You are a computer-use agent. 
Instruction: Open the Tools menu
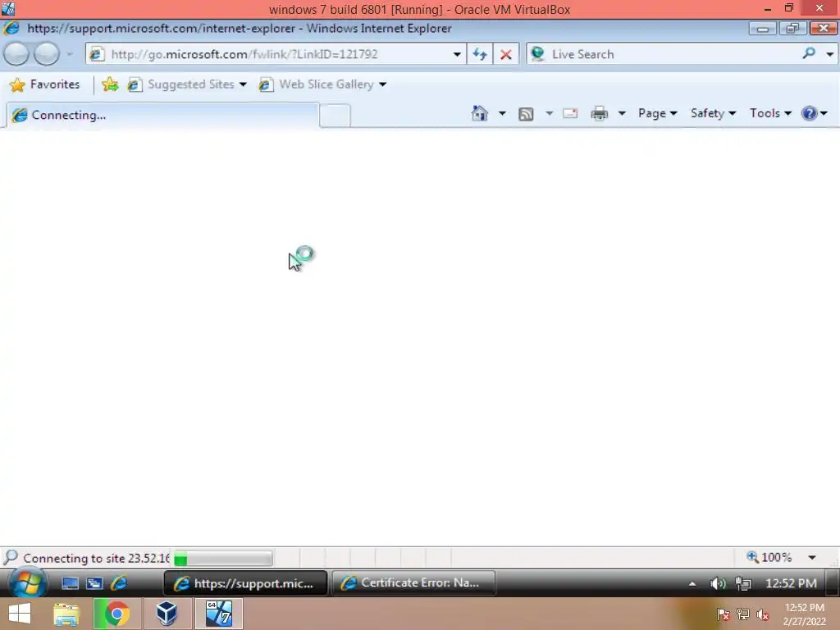click(770, 113)
